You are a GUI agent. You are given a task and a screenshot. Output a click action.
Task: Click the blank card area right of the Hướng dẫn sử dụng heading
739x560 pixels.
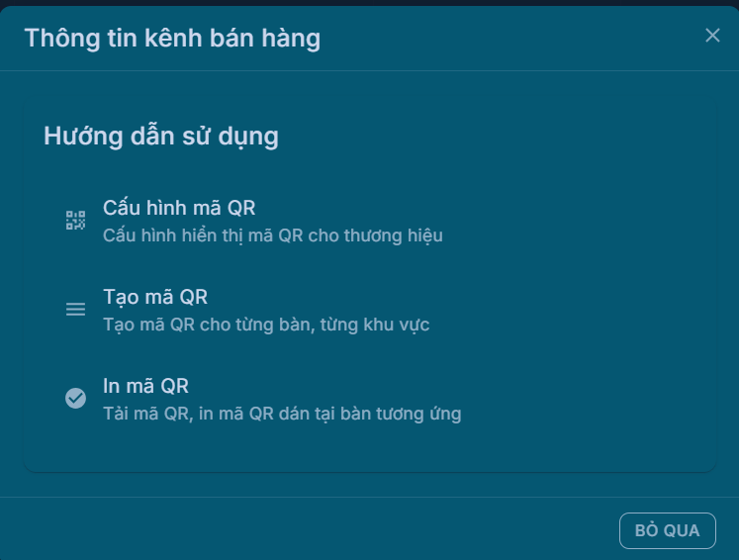pyautogui.click(x=495, y=137)
